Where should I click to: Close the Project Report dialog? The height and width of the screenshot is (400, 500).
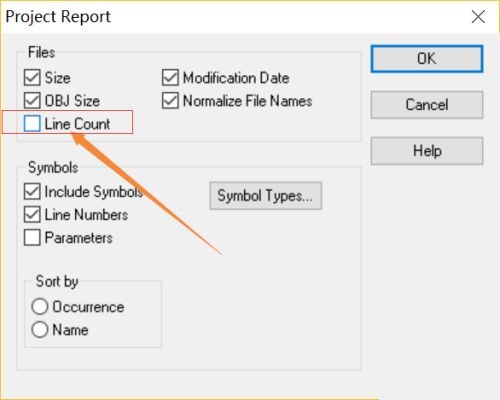(x=478, y=17)
